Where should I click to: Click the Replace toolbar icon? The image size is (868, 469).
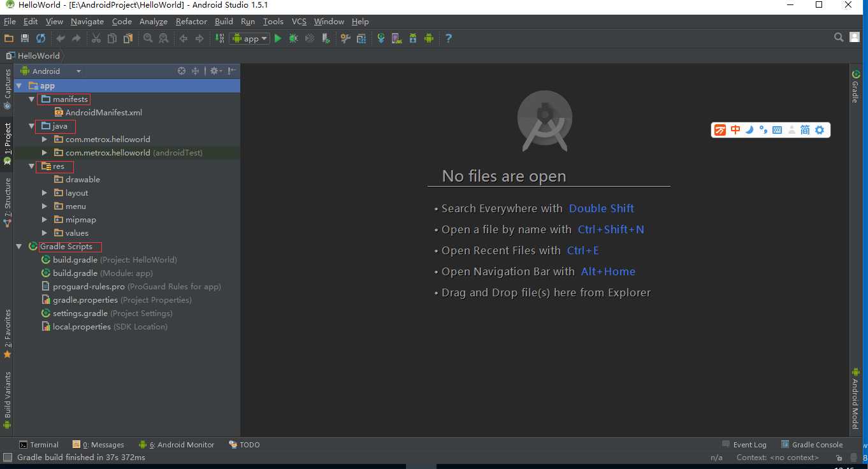(x=164, y=38)
